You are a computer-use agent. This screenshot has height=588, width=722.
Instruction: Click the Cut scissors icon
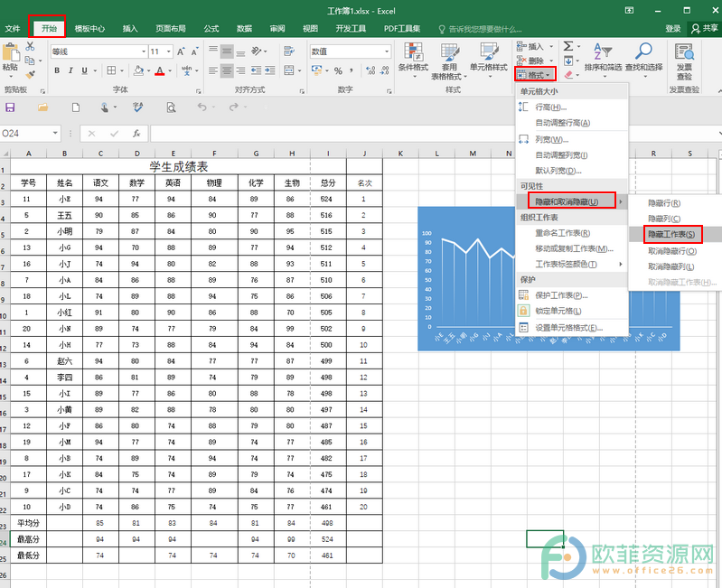(30, 46)
